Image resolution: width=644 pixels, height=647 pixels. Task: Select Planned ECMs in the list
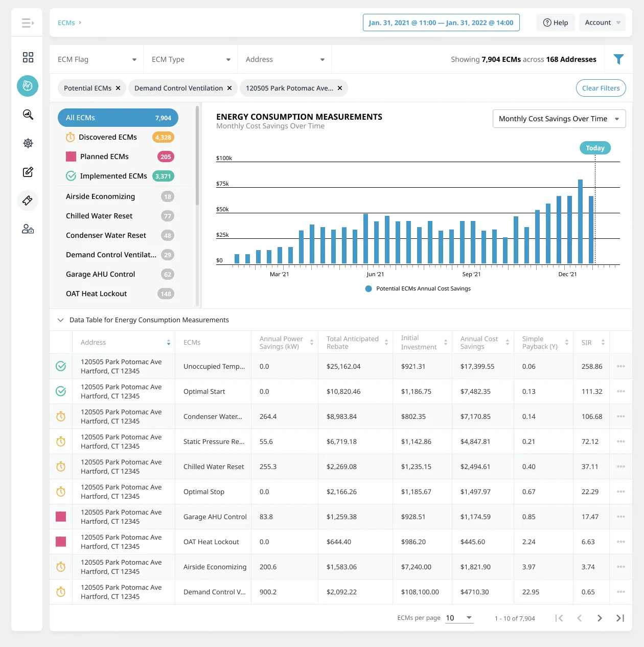120,157
